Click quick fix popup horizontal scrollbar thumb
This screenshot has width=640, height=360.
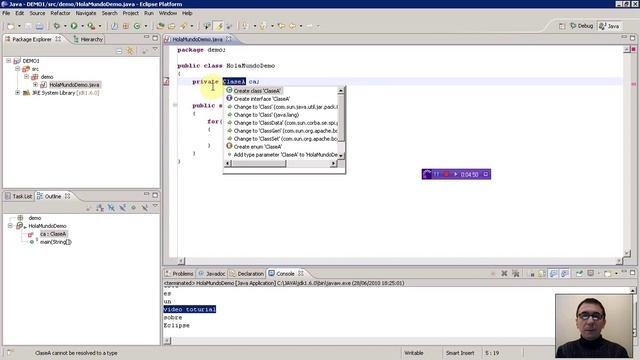click(259, 163)
